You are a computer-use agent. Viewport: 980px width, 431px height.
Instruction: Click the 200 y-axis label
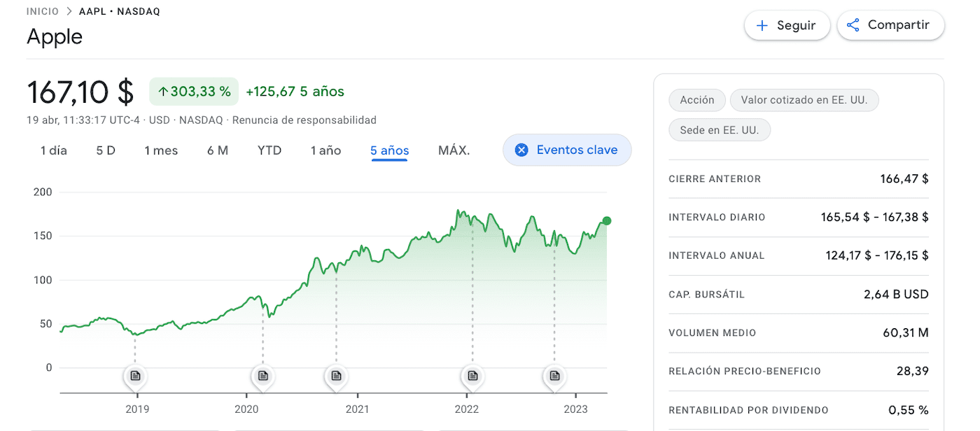(x=43, y=192)
